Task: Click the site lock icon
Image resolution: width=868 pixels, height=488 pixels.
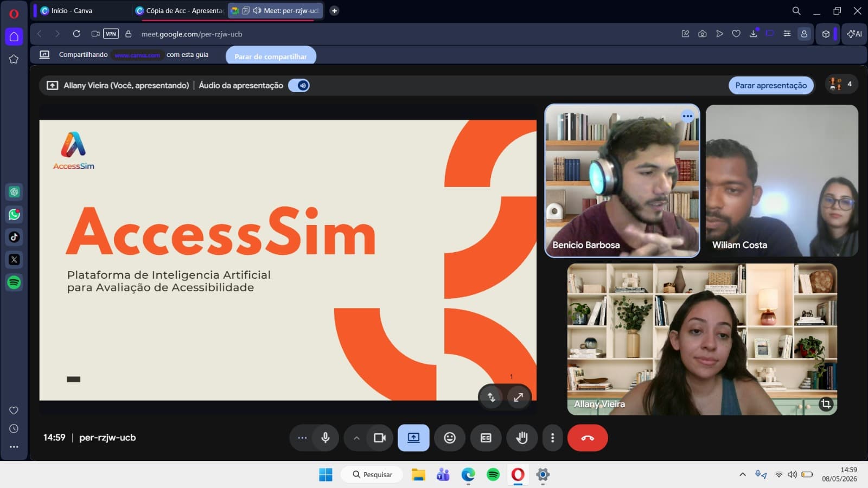Action: pyautogui.click(x=129, y=34)
